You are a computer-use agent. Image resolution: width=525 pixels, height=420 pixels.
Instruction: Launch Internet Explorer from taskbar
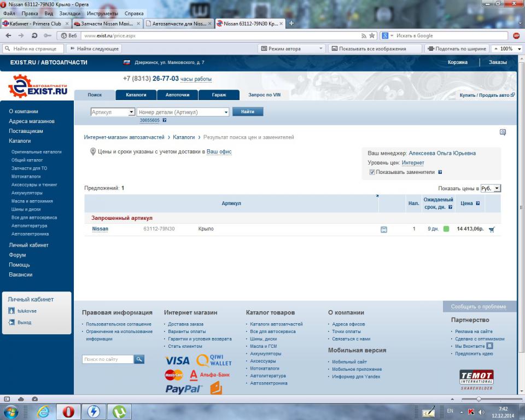(43, 412)
